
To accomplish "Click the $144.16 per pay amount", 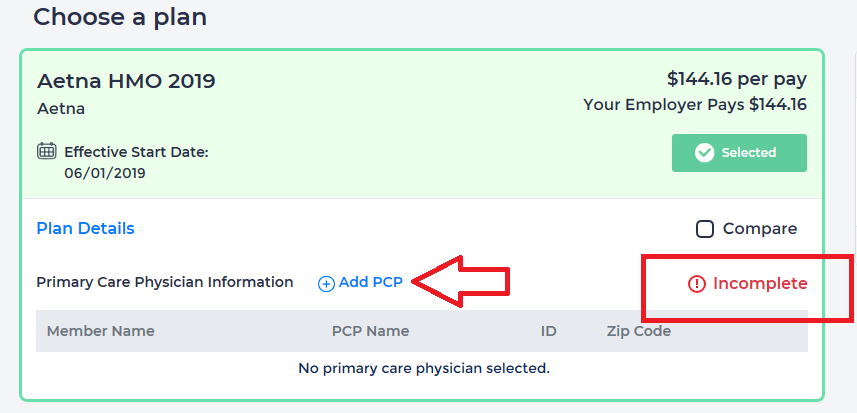I will point(736,80).
